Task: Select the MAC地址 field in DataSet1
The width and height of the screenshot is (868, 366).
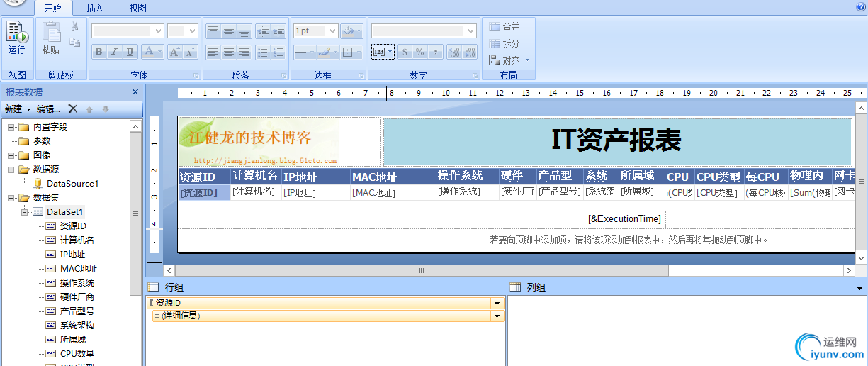Action: [x=78, y=268]
